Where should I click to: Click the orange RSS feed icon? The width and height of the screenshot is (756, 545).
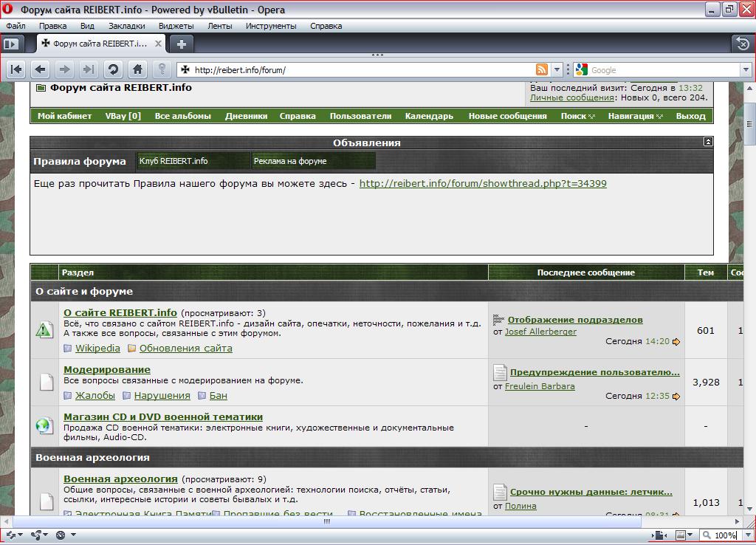542,70
